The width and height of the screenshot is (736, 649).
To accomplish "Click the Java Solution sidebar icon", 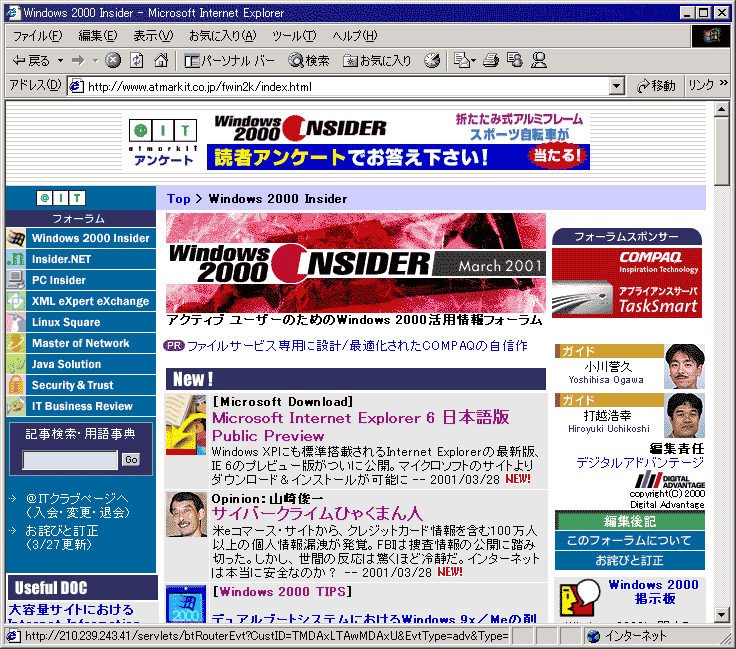I will [x=16, y=364].
